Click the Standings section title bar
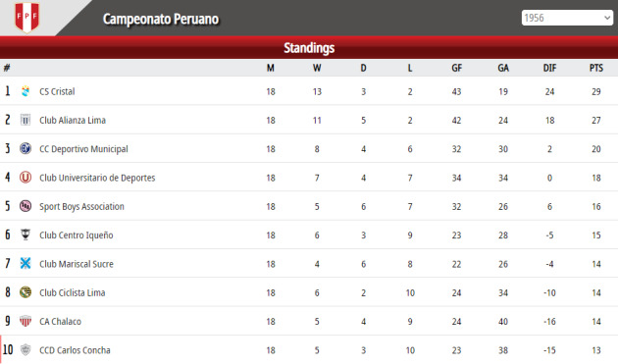Viewport: 618px width, 364px height. pyautogui.click(x=309, y=48)
